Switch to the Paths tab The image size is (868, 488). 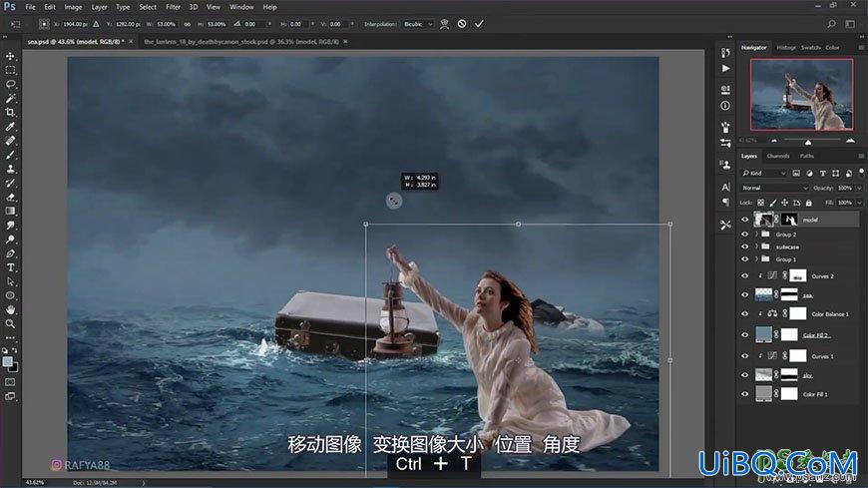click(x=807, y=157)
